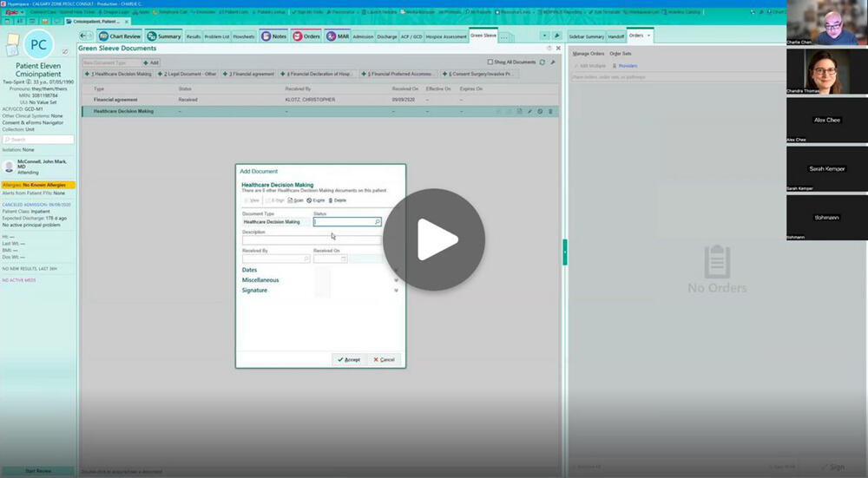Click the Description text field
The width and height of the screenshot is (868, 478).
click(x=312, y=240)
